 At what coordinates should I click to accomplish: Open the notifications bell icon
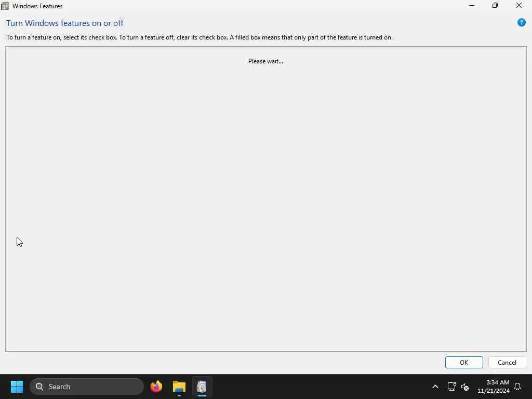tap(517, 387)
